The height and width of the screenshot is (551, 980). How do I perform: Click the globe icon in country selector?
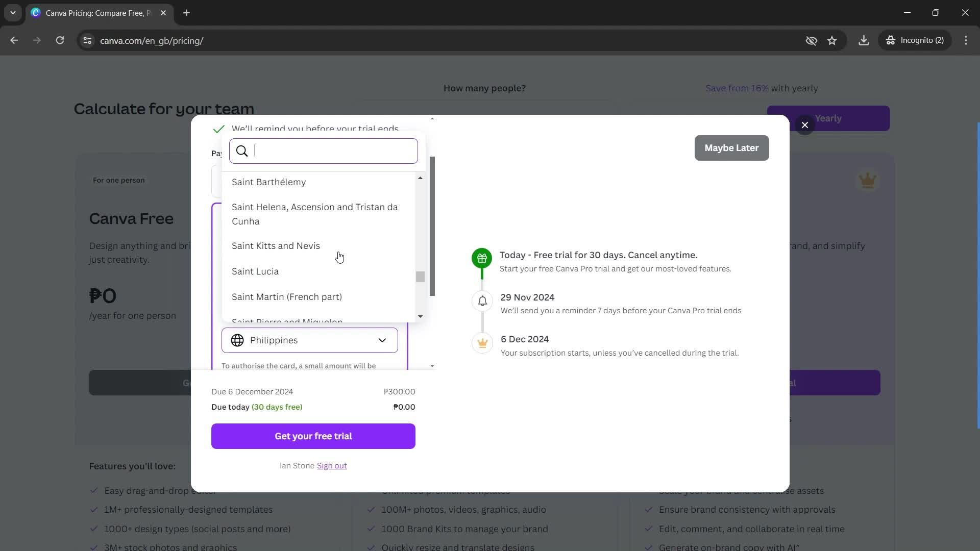[x=237, y=340]
